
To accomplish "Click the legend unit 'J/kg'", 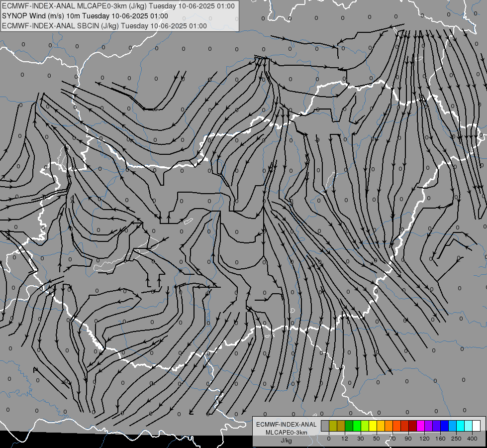I will coord(286,441).
